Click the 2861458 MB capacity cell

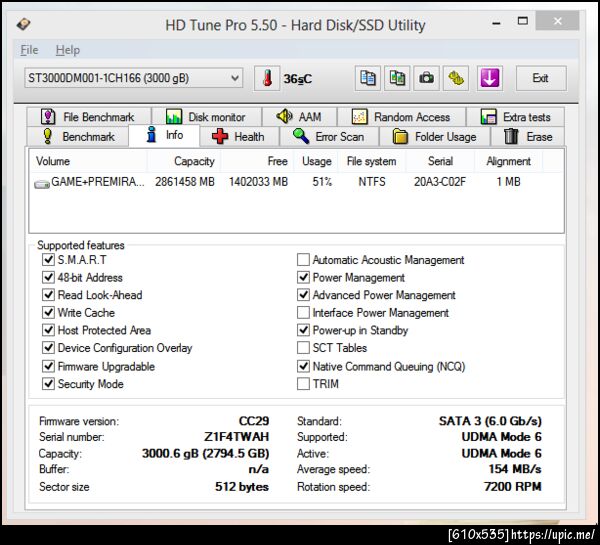pos(185,182)
